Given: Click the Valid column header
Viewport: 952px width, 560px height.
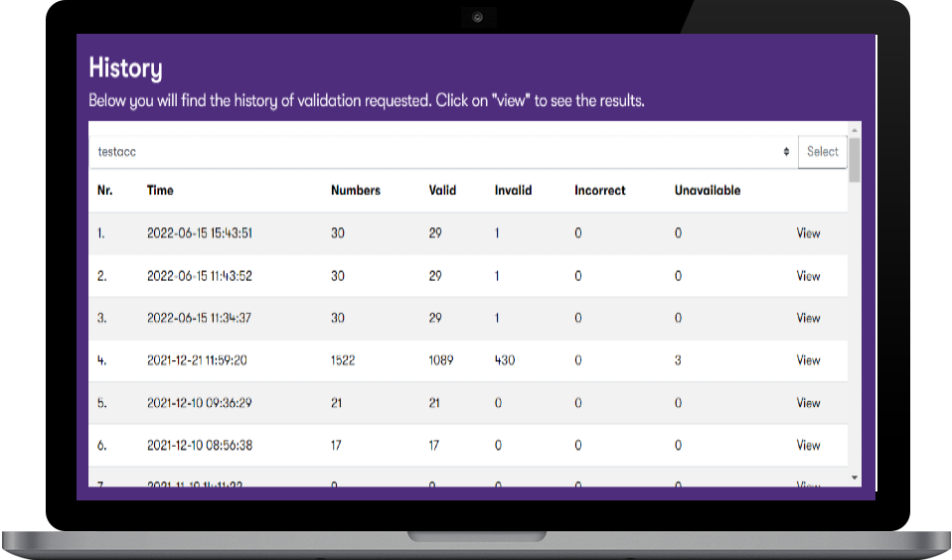Looking at the screenshot, I should (x=442, y=191).
